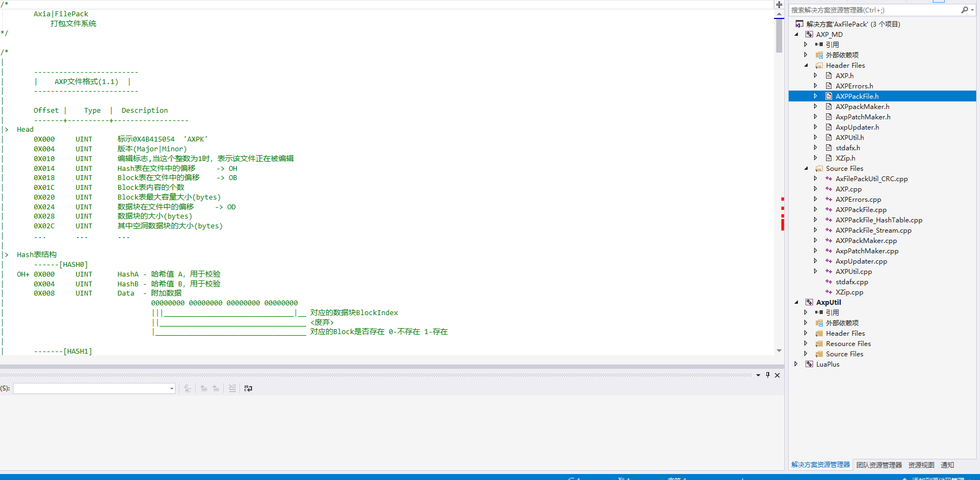Screen dimensions: 980x480
Task: Click the Solution Explorer search input field
Action: point(873,10)
